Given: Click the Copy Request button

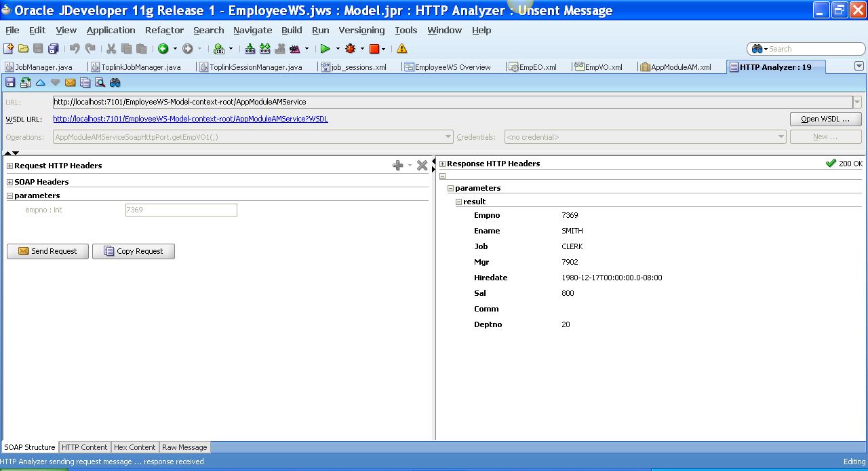Looking at the screenshot, I should (x=134, y=251).
